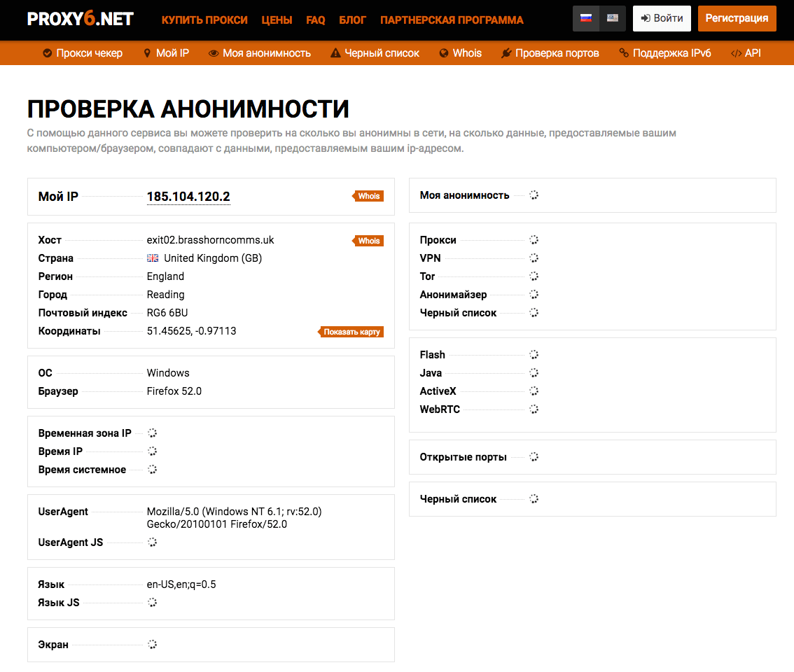Click the PROXY6.NET logo
Image resolution: width=794 pixels, height=672 pixels.
pyautogui.click(x=80, y=20)
